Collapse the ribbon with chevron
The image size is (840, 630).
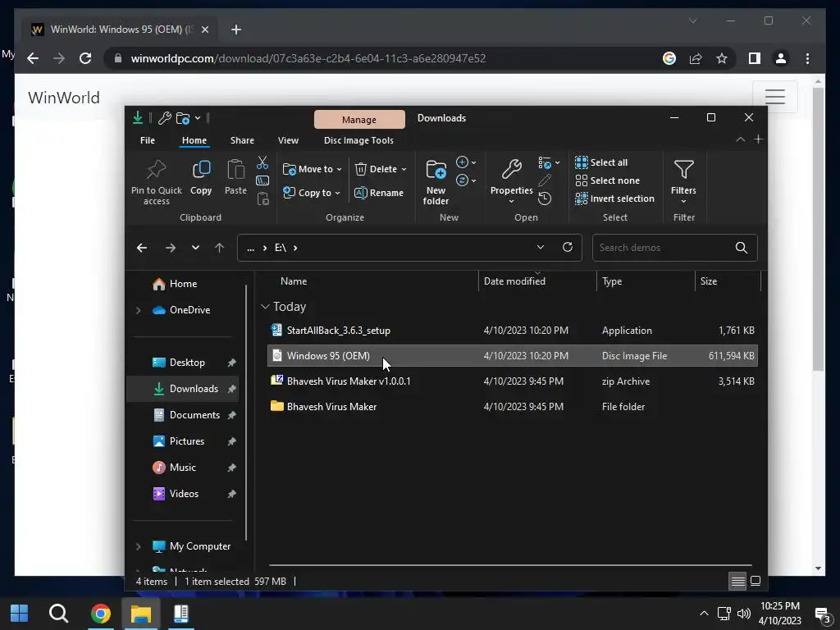coord(741,139)
